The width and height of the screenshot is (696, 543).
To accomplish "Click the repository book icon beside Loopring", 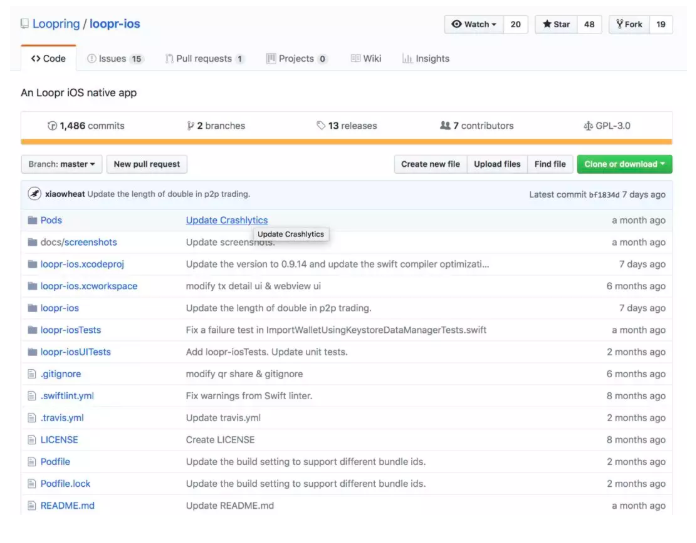I will [25, 24].
